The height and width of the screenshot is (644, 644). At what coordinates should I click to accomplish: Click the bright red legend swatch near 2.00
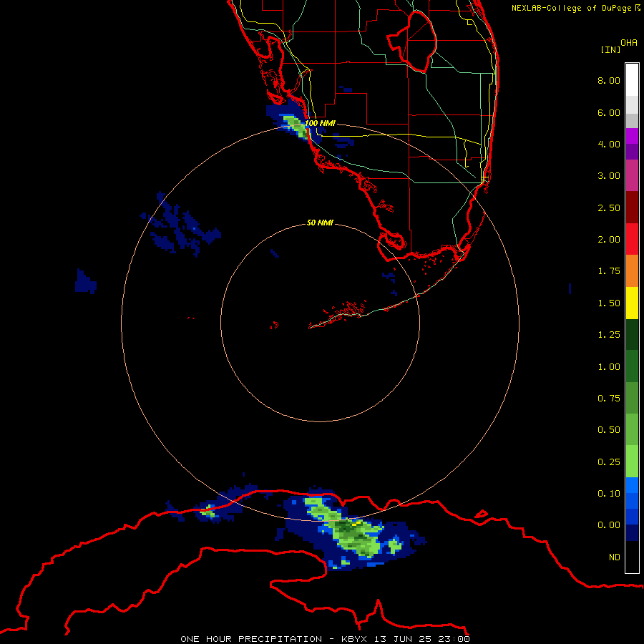point(632,239)
